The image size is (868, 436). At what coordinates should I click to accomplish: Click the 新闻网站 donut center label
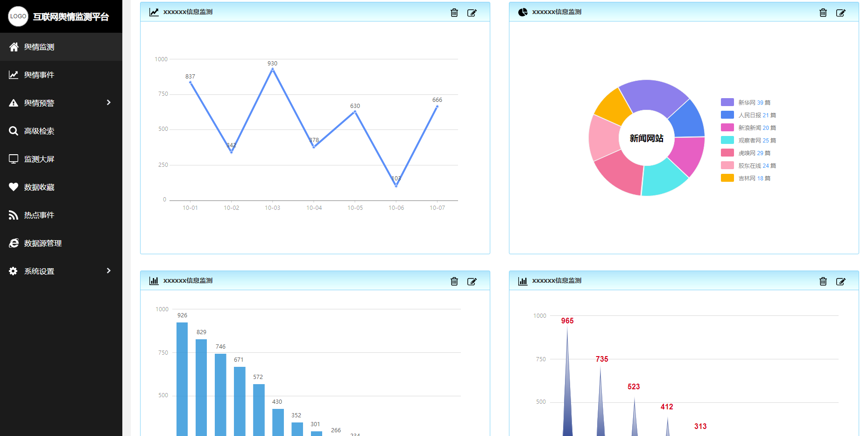click(x=647, y=138)
